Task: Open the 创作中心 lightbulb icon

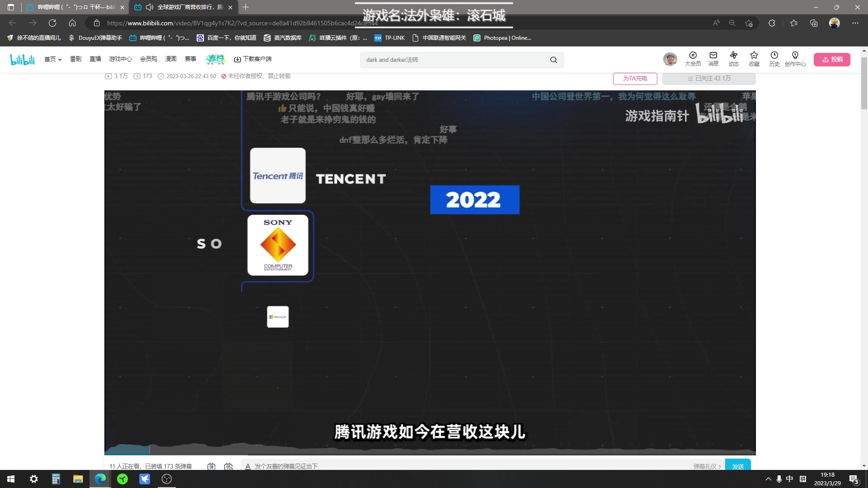Action: (795, 59)
